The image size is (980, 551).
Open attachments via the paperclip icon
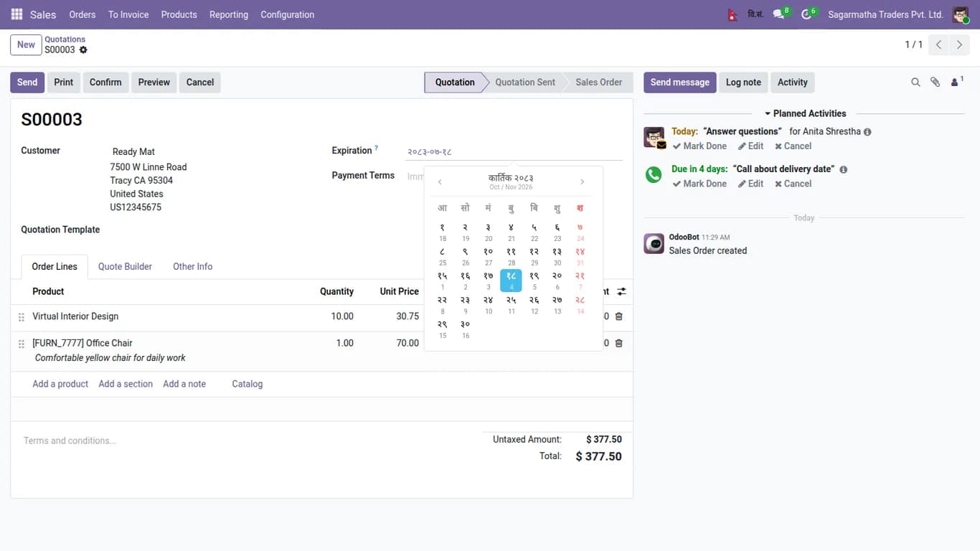click(x=935, y=83)
